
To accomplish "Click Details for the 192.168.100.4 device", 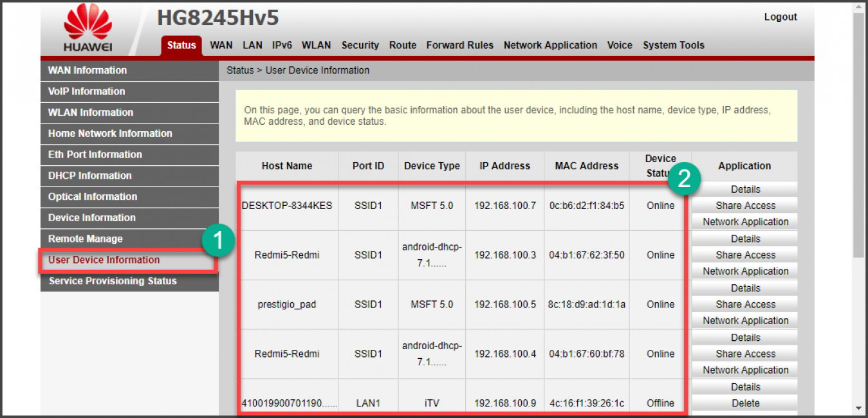I will coord(745,338).
